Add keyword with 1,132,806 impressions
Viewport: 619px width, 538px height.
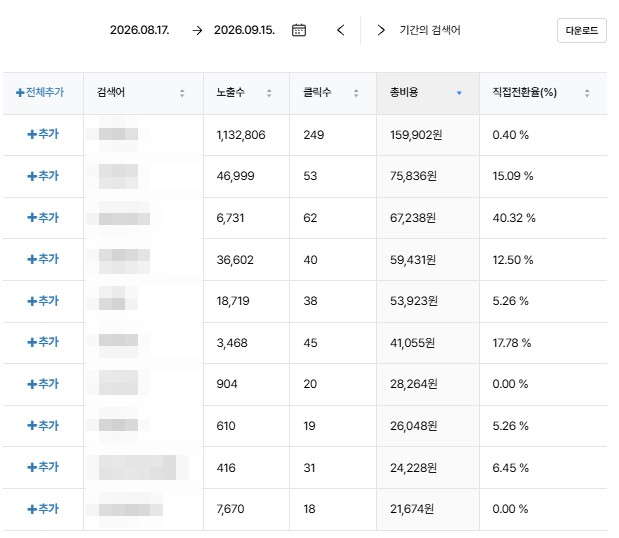pyautogui.click(x=43, y=134)
